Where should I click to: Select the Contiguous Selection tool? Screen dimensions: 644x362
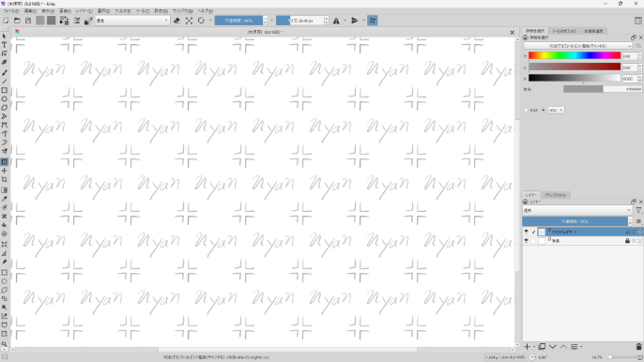coord(4,308)
